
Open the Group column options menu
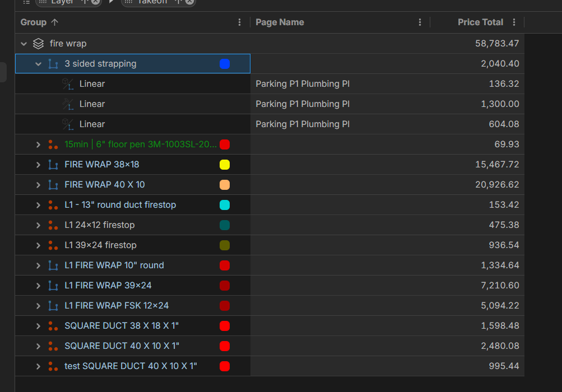tap(240, 22)
